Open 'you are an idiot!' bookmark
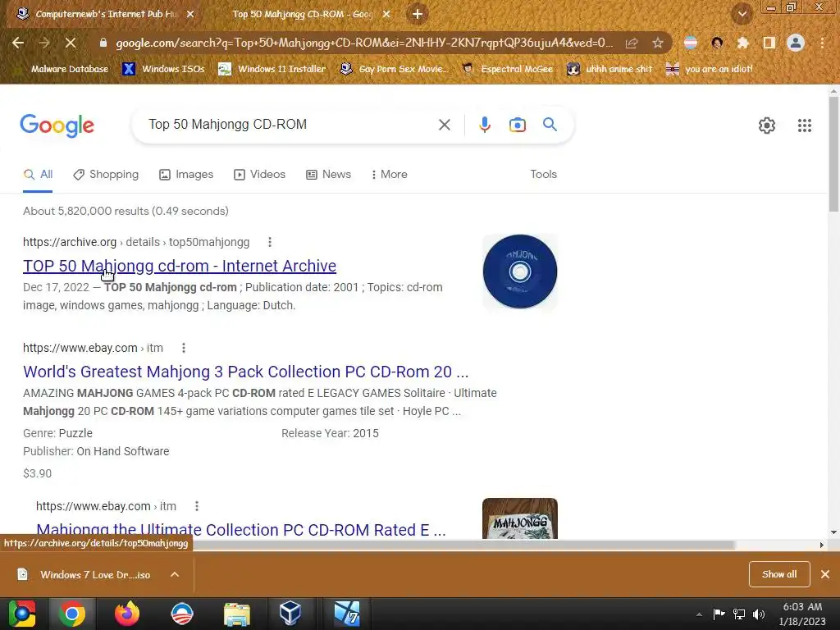The image size is (840, 630). [x=710, y=69]
